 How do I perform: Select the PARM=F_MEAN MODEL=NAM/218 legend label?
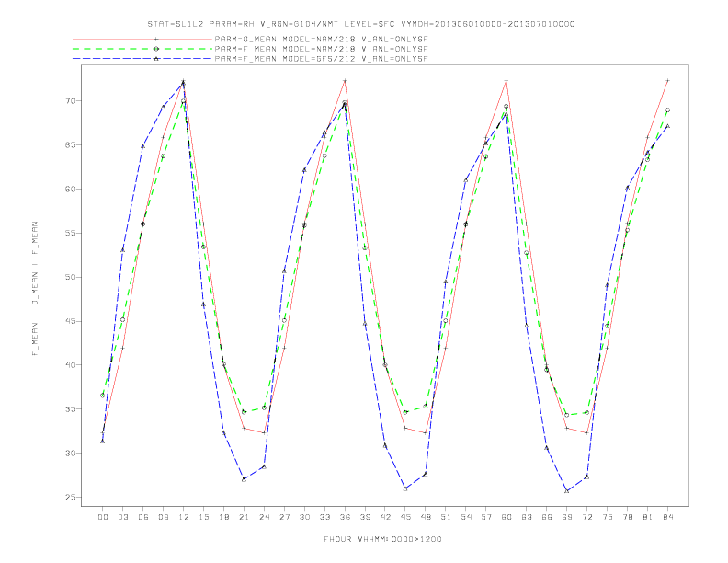(x=321, y=49)
